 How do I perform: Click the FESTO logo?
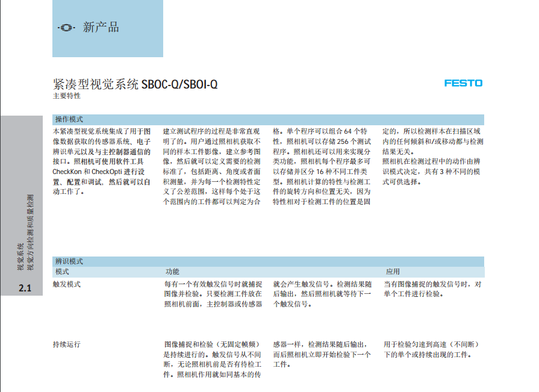[463, 83]
